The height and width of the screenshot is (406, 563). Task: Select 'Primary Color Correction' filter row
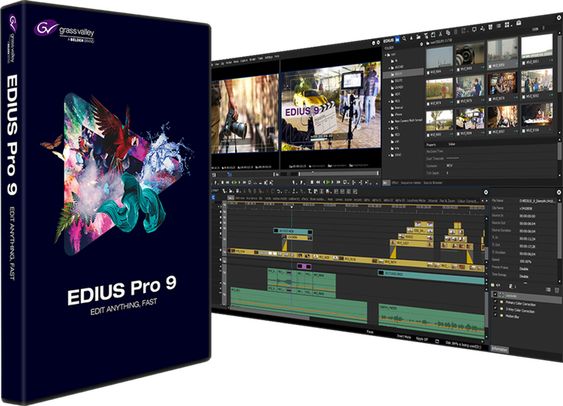(x=521, y=304)
